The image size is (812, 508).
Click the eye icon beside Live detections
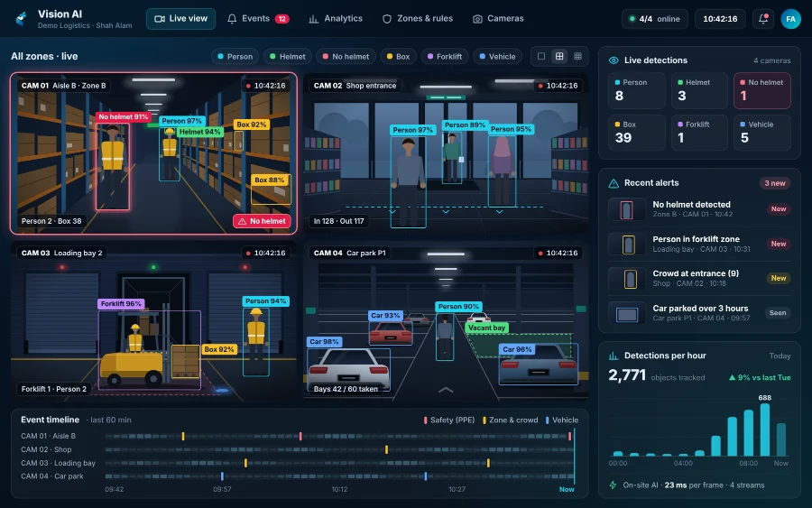pyautogui.click(x=614, y=60)
